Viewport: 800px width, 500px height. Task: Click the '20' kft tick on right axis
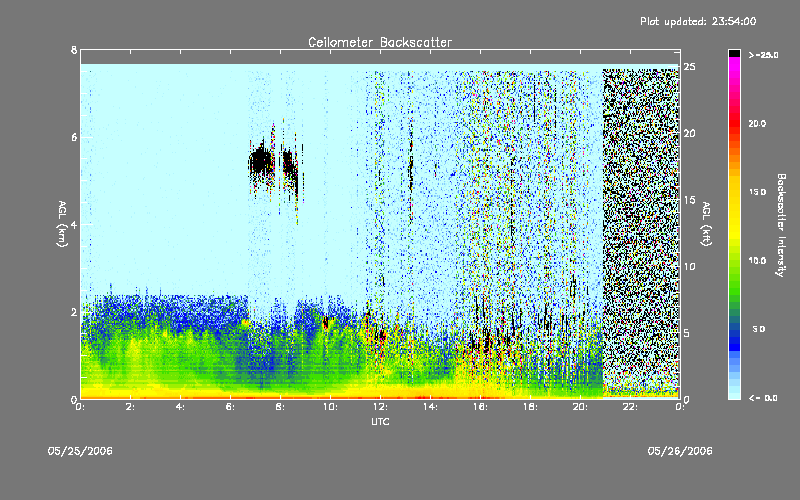click(689, 133)
